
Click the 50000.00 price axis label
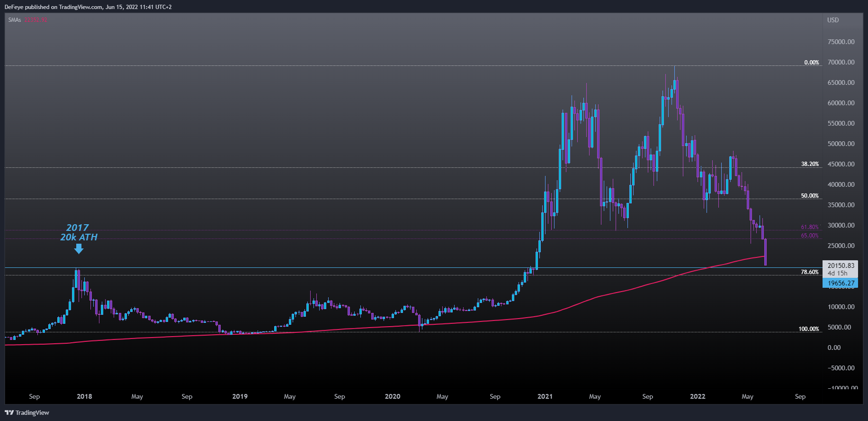pos(841,144)
